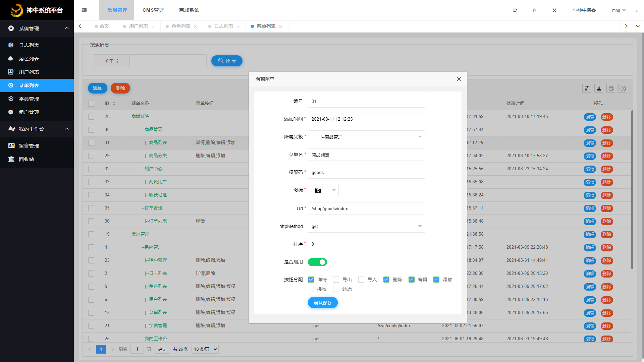Check the 授权 checkbox under 按钮分配
Viewport: 644px width, 362px height.
(x=311, y=289)
